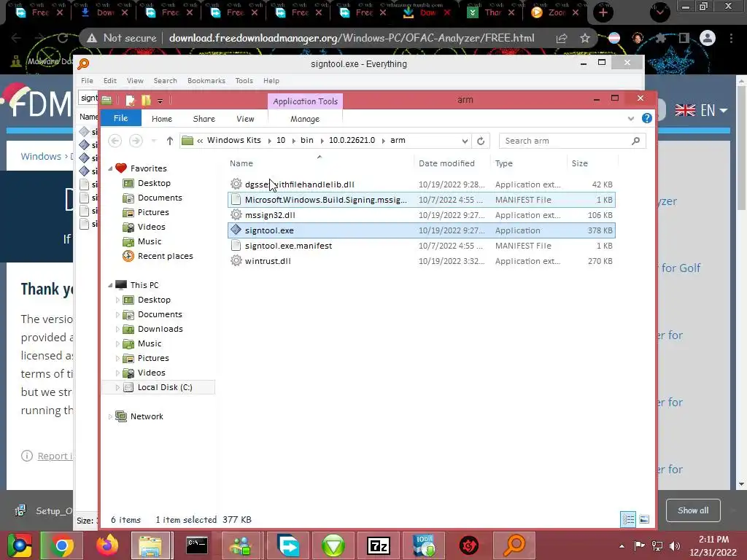Bookmark page with Chrome star icon
This screenshot has width=747, height=560.
(x=585, y=38)
